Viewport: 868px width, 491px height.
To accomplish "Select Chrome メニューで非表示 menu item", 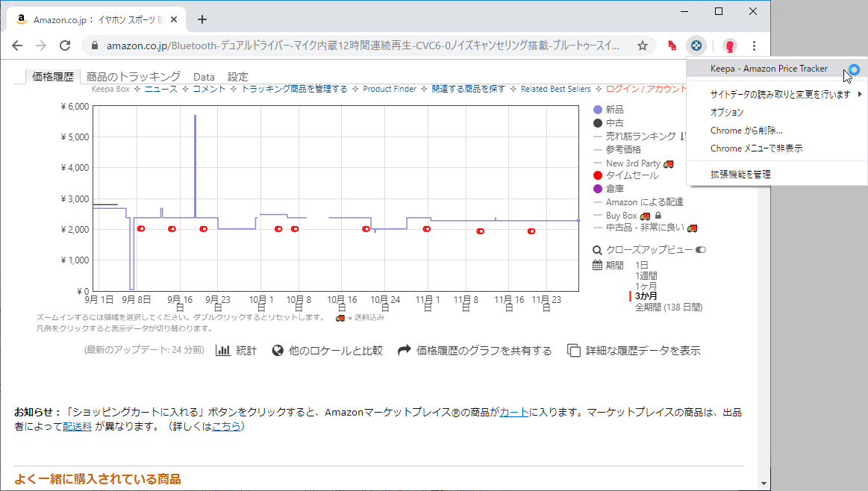I will point(777,148).
